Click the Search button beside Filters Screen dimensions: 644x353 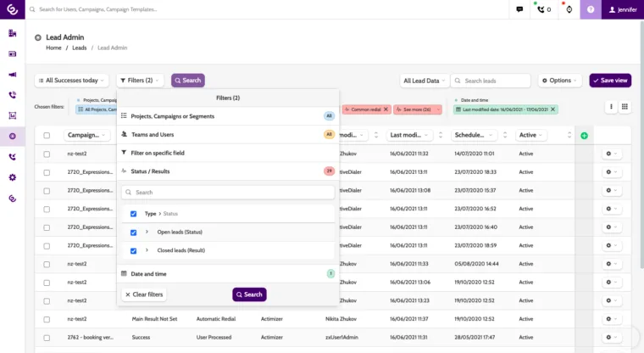pos(188,81)
